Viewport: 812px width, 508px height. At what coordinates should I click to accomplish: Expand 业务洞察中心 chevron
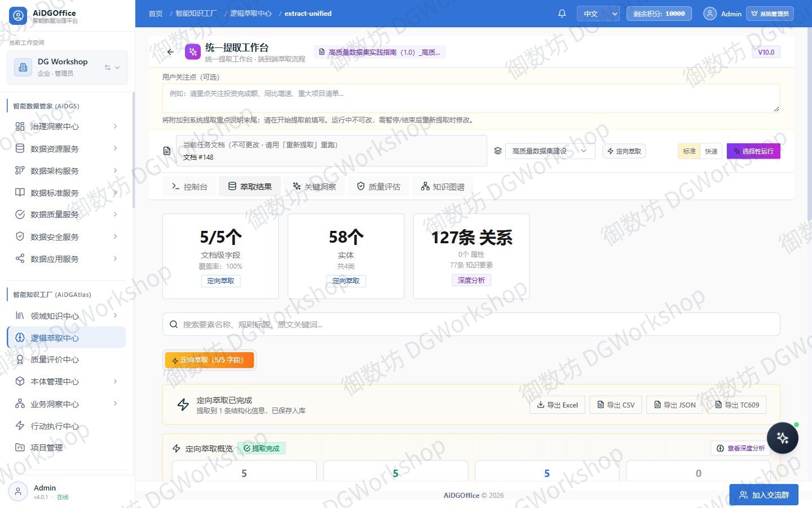coord(115,404)
